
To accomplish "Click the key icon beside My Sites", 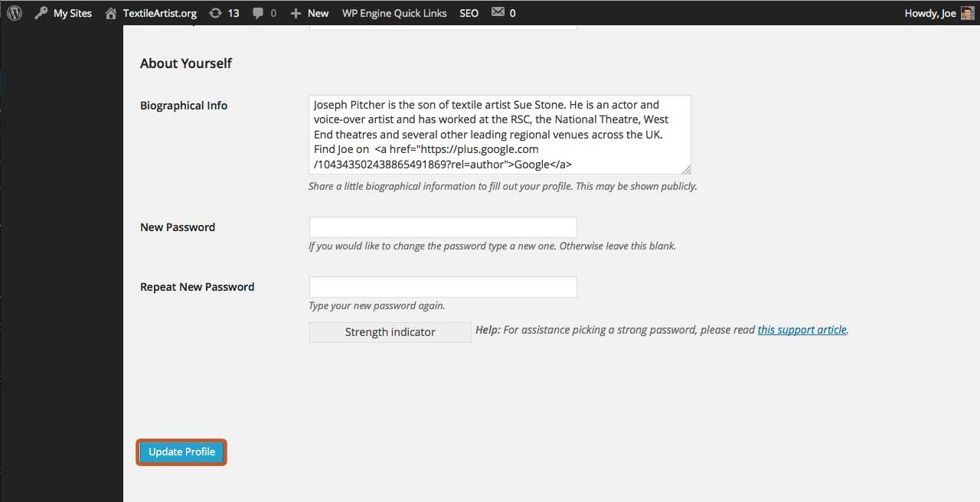I will point(41,13).
